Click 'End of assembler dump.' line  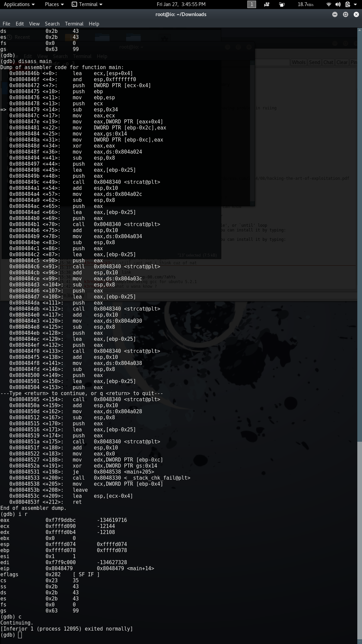(34, 508)
